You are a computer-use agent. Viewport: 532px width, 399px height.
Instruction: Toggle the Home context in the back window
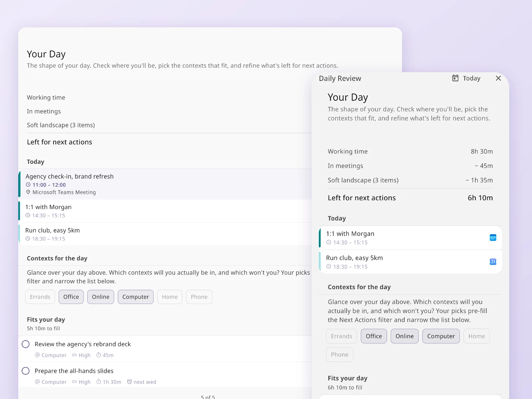(170, 297)
